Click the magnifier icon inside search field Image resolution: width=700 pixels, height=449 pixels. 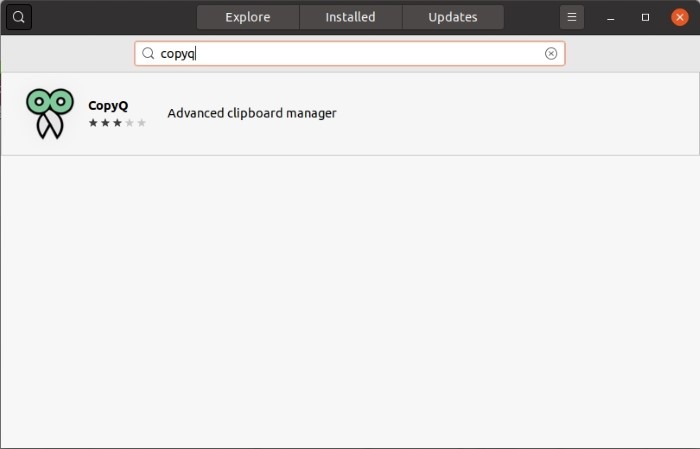pyautogui.click(x=148, y=54)
